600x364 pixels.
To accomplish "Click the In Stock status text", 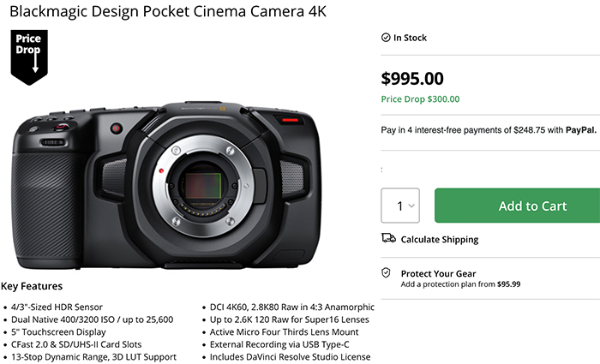I will coord(410,38).
